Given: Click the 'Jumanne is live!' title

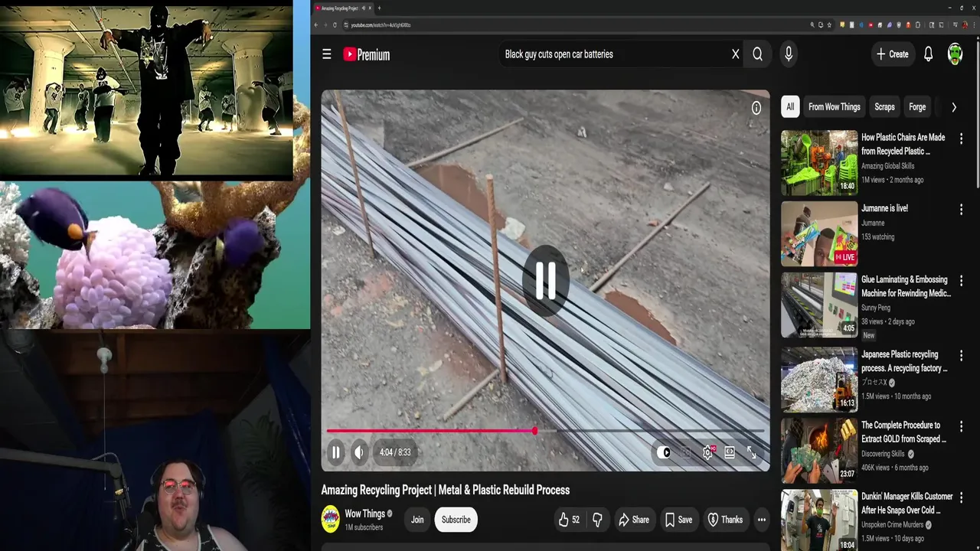Looking at the screenshot, I should (884, 208).
